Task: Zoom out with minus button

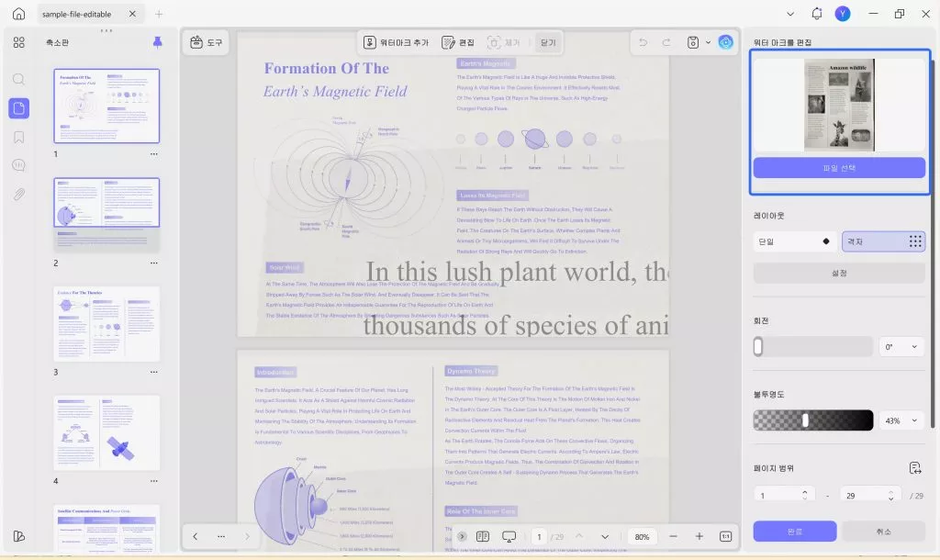Action: [673, 537]
